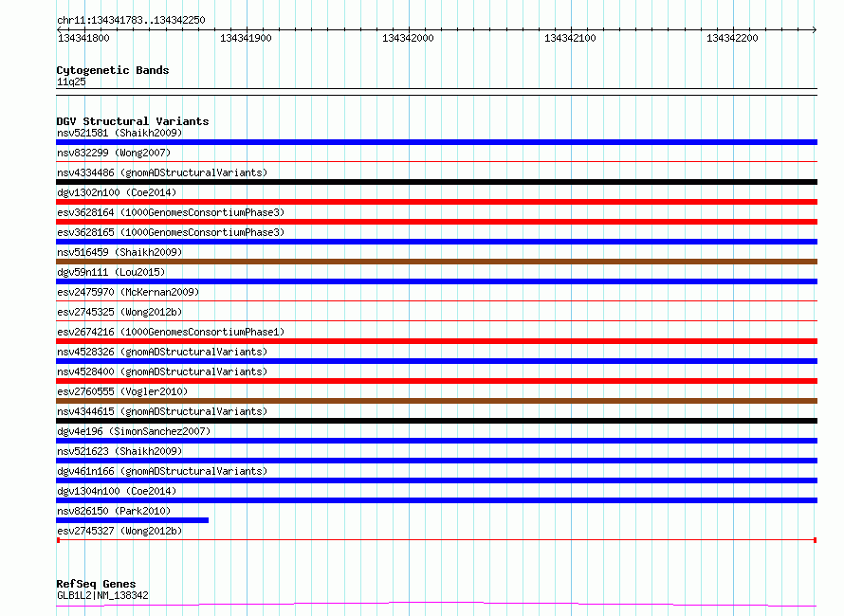Open dgv1302n100 (Coe2014) variant details
Viewport: 844px width, 616px height.
click(117, 192)
